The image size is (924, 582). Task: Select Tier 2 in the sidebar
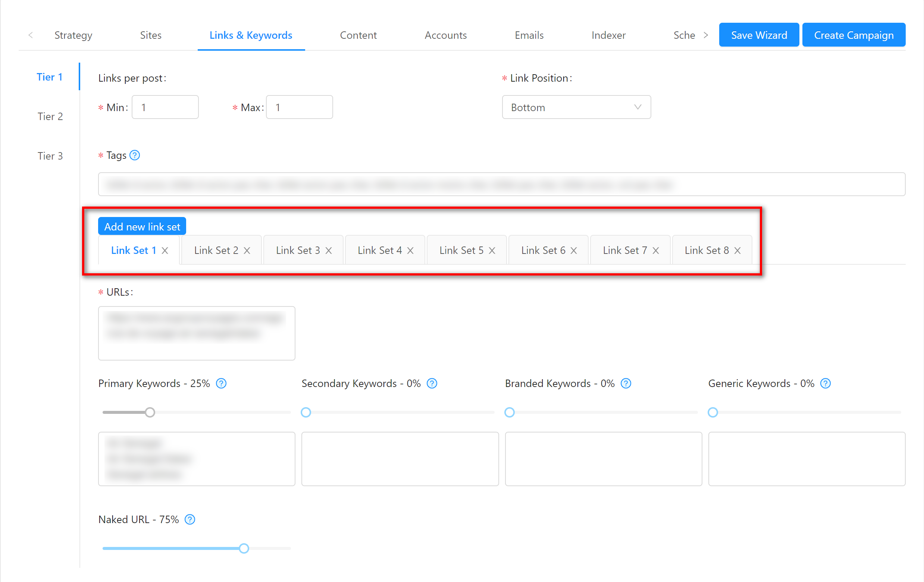pos(50,116)
